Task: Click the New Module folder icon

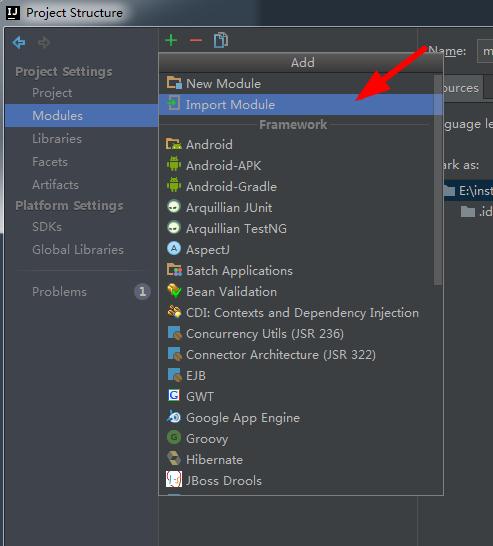Action: (174, 83)
